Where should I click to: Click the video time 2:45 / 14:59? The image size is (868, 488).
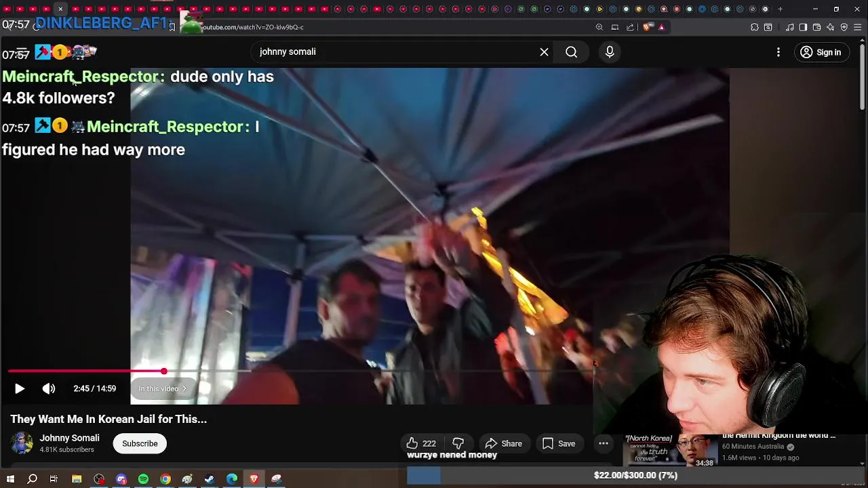click(95, 388)
